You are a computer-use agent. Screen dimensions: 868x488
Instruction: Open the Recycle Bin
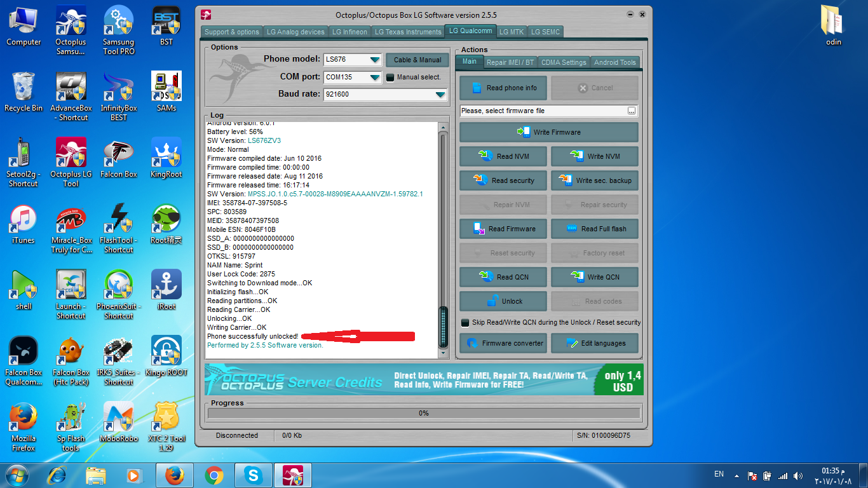coord(24,91)
